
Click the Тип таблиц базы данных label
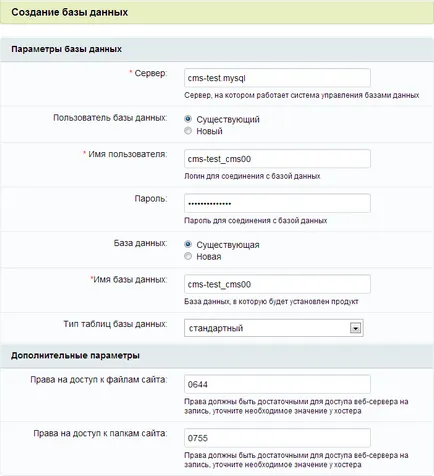tap(115, 324)
